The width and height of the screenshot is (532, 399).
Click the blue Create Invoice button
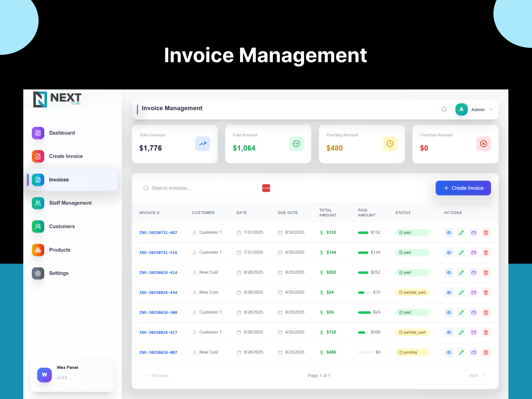(x=463, y=188)
